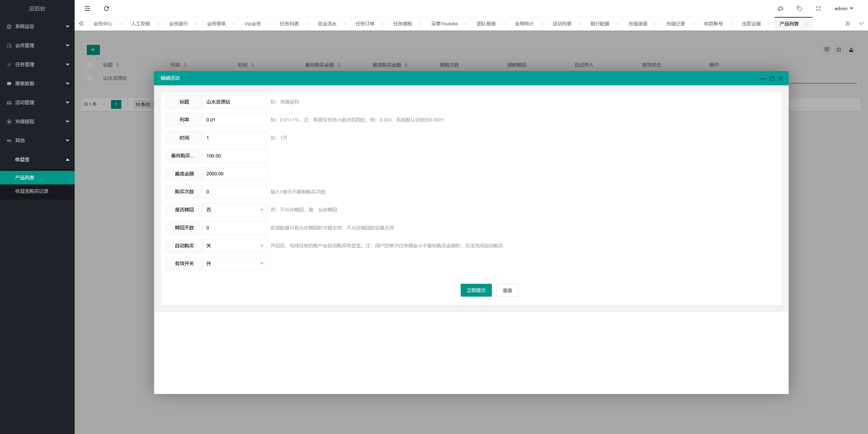This screenshot has width=868, height=434.
Task: Click the refresh icon in top bar
Action: [x=106, y=8]
